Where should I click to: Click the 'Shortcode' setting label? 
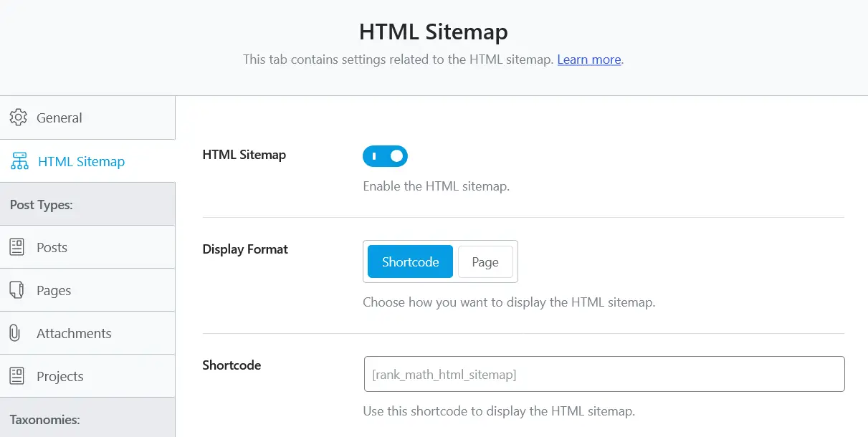coord(232,365)
